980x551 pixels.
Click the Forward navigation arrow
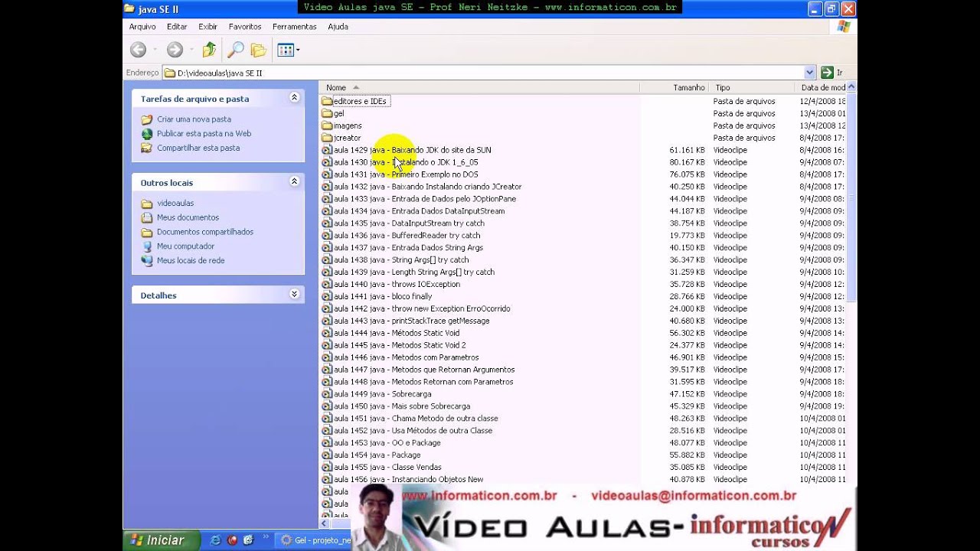(x=175, y=50)
